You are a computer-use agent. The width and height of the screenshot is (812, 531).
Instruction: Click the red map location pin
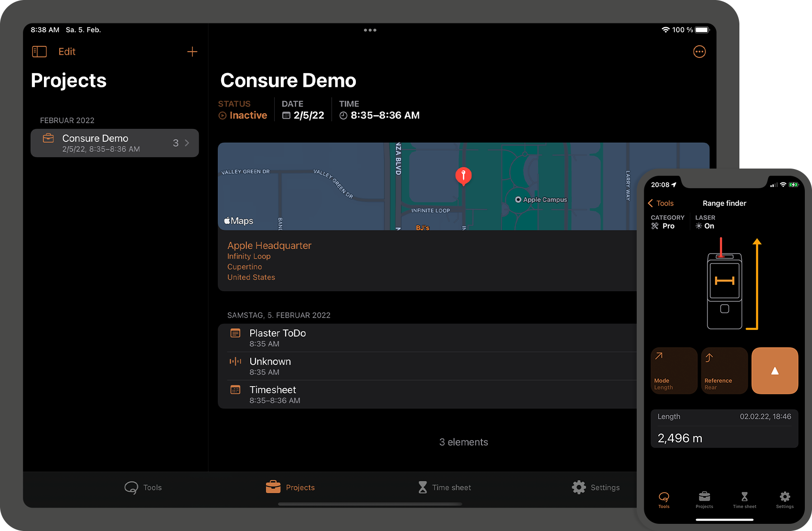[463, 176]
